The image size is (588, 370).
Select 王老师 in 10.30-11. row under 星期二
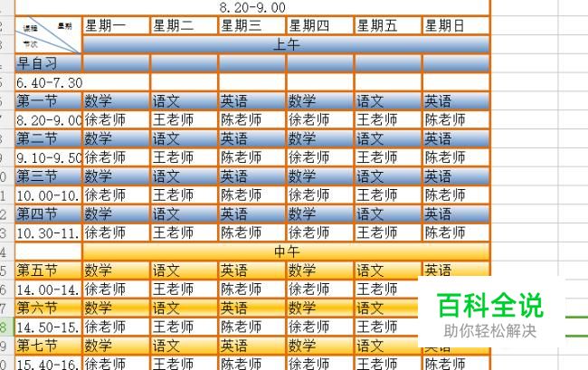point(184,232)
